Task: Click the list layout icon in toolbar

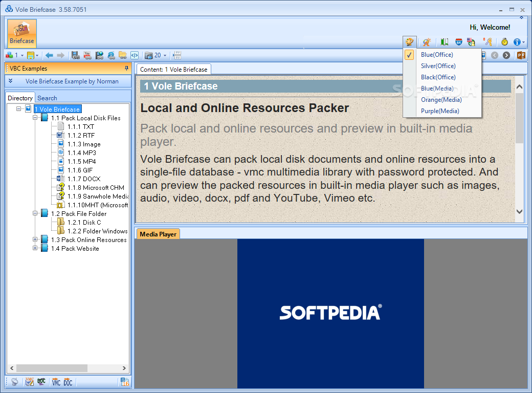Action: (177, 55)
